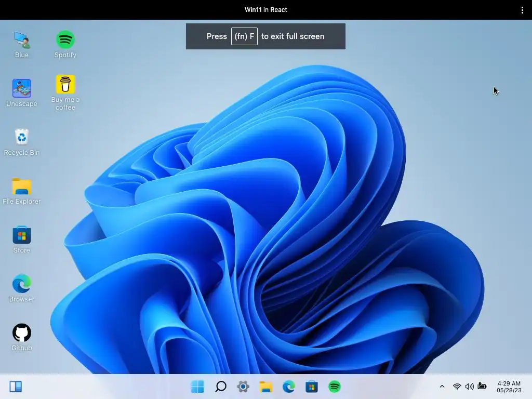Open Settings gear in the taskbar
This screenshot has height=399, width=532.
point(243,387)
